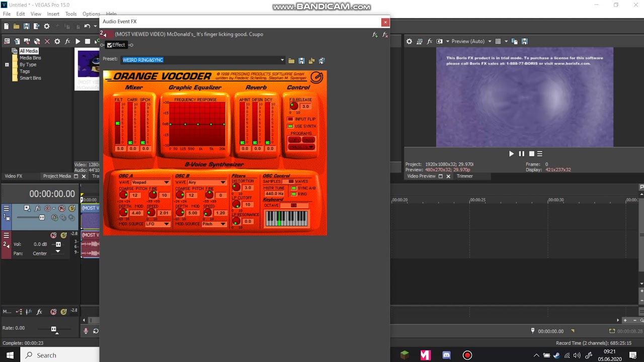Create a new project from the main toolbar

click(x=6, y=26)
